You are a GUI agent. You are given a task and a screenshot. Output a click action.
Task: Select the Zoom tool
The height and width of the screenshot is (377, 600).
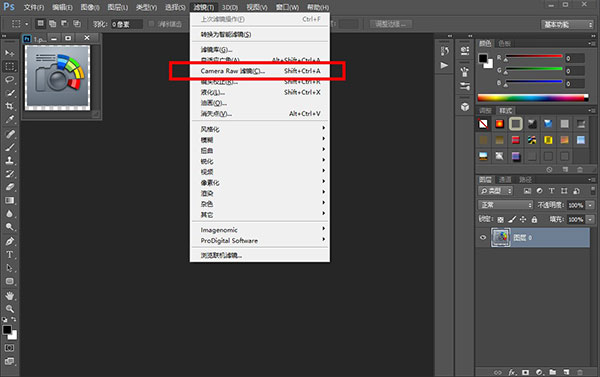(10, 308)
